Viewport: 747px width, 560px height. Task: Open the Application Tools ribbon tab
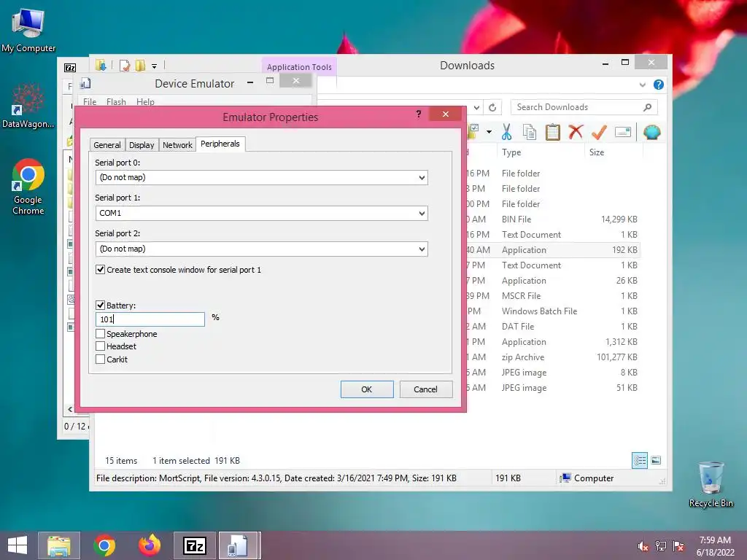[299, 67]
